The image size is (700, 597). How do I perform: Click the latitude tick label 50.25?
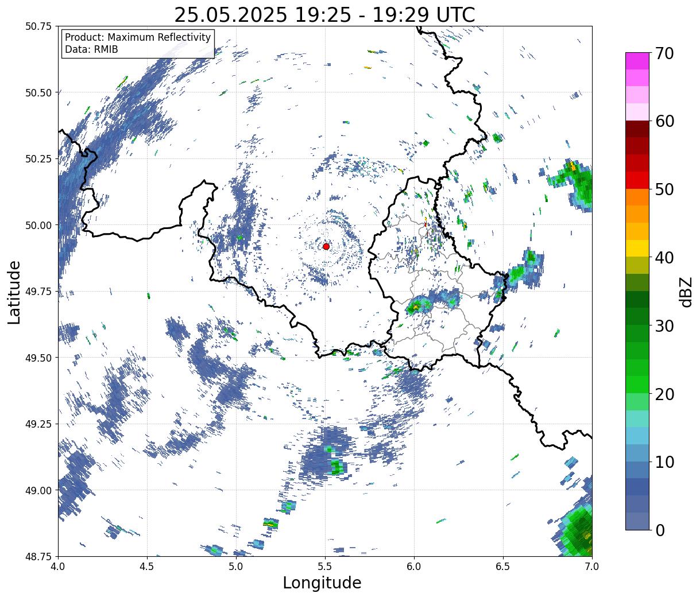point(38,159)
